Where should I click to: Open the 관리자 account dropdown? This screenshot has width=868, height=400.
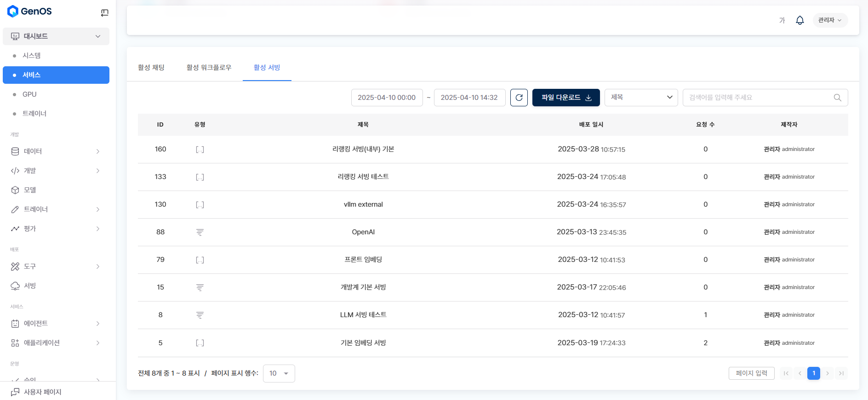[x=830, y=20]
